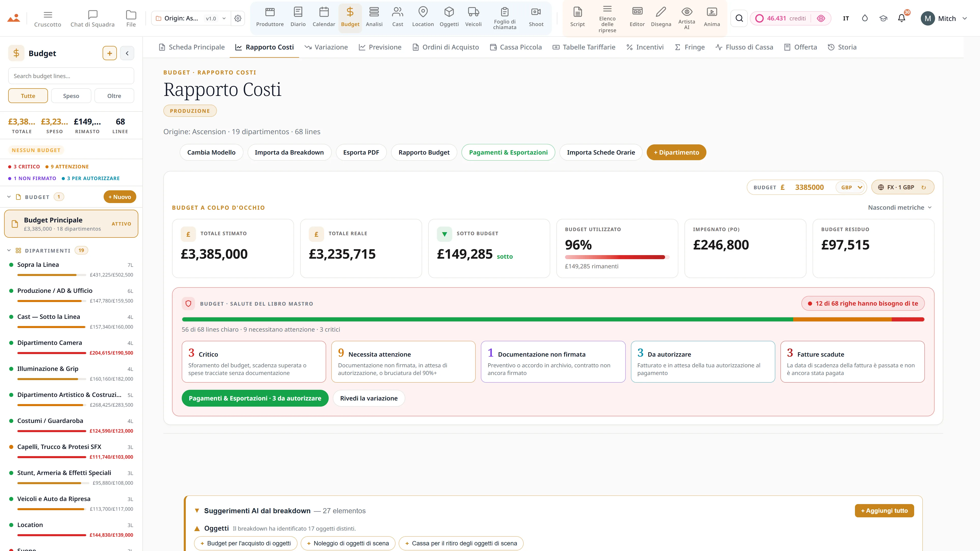Click Rivedi la variazione

(x=369, y=398)
